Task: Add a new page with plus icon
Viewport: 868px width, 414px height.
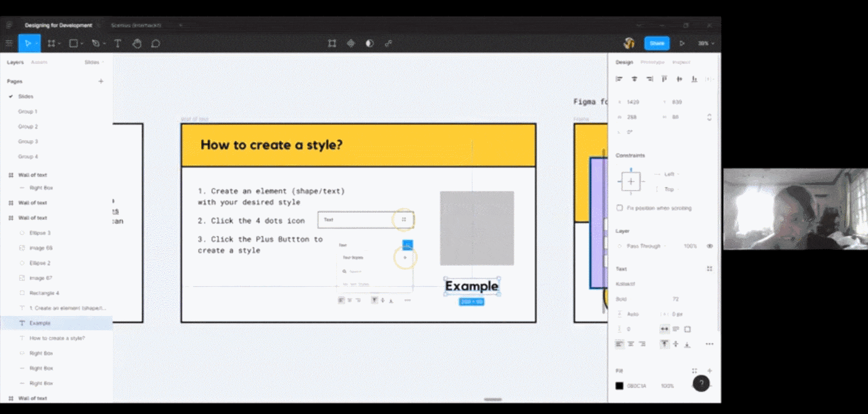Action: tap(101, 81)
